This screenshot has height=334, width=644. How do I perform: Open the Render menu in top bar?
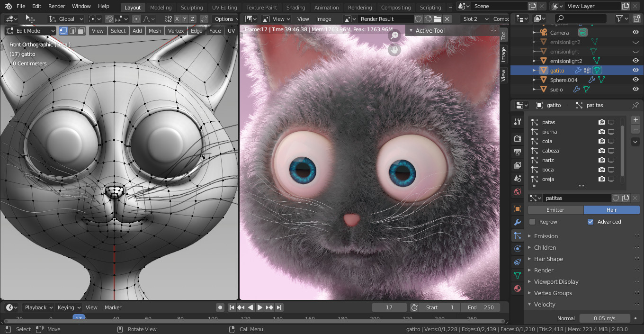click(x=57, y=6)
